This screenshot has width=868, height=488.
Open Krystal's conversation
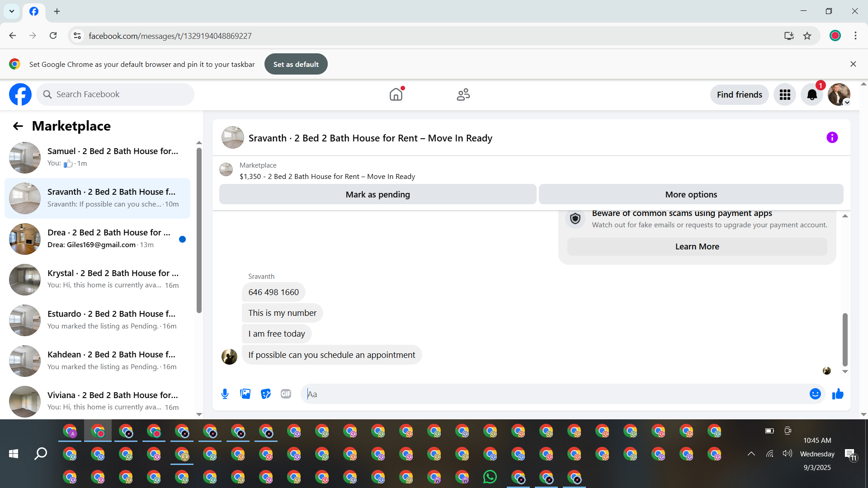[98, 280]
